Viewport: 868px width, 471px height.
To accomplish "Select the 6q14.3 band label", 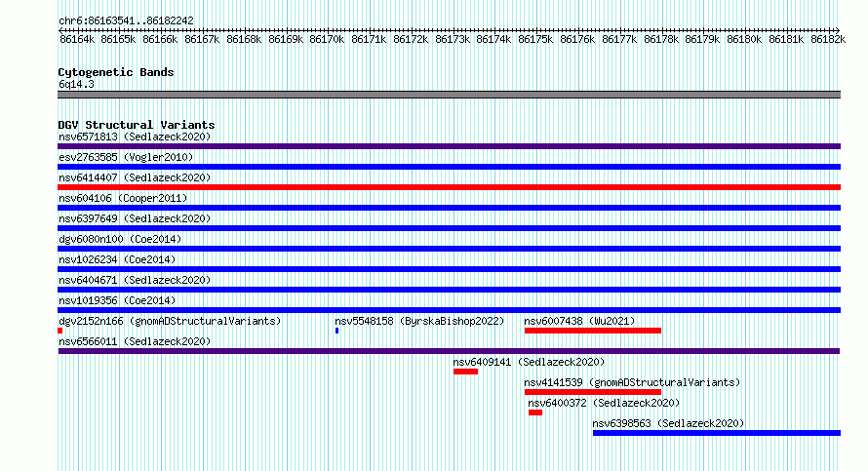I will point(76,84).
